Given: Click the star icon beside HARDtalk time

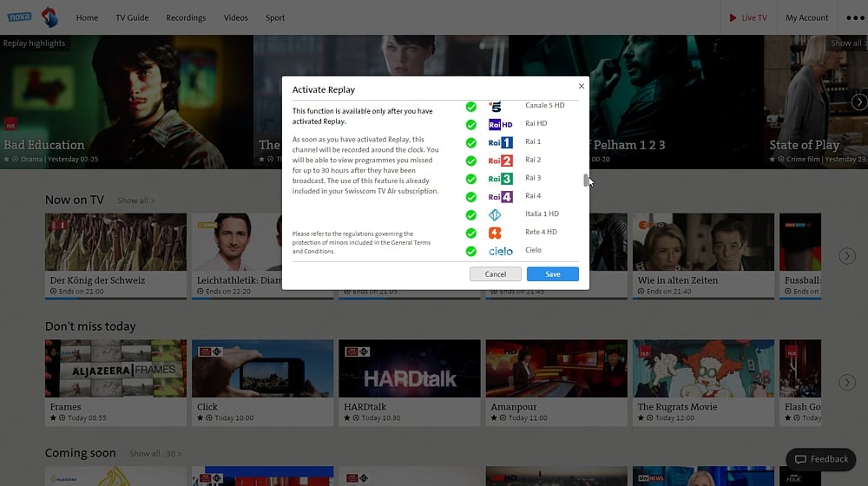Looking at the screenshot, I should [347, 418].
